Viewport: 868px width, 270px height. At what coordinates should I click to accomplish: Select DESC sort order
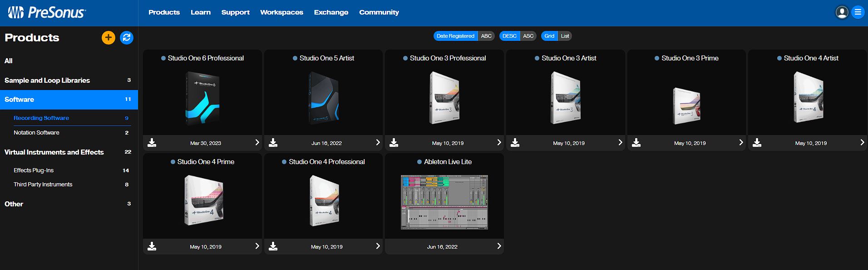tap(509, 36)
